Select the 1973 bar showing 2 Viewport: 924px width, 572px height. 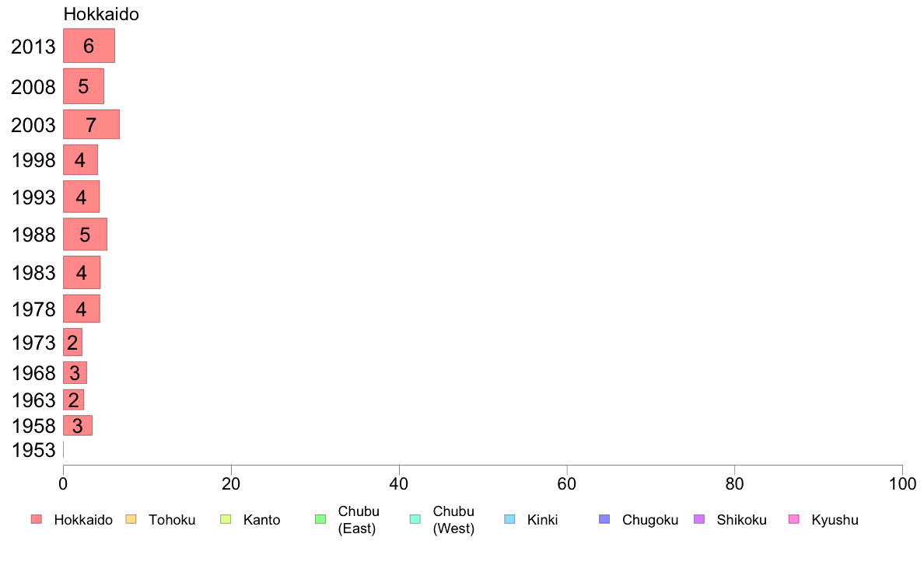[x=72, y=342]
